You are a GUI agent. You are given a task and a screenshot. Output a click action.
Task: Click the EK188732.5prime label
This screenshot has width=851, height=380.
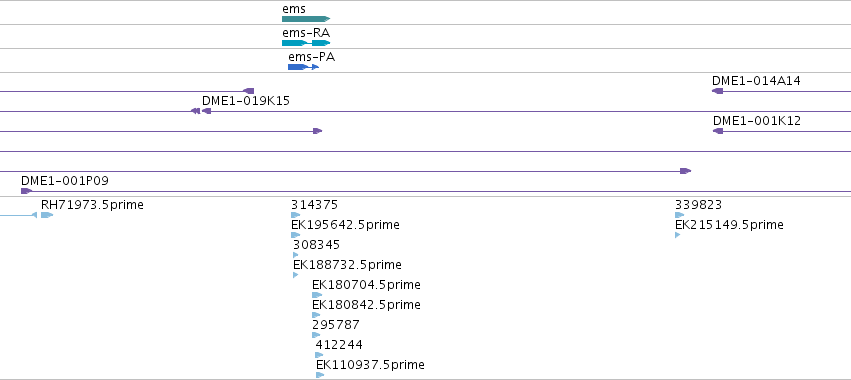pos(347,264)
